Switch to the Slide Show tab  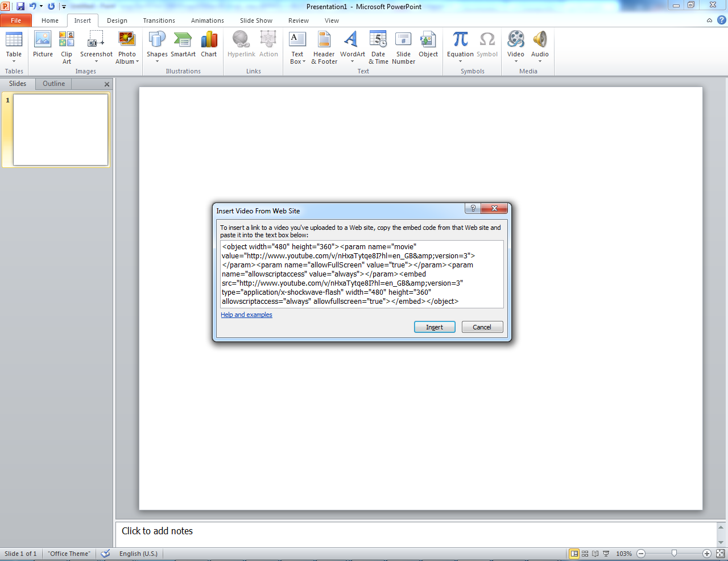(256, 20)
